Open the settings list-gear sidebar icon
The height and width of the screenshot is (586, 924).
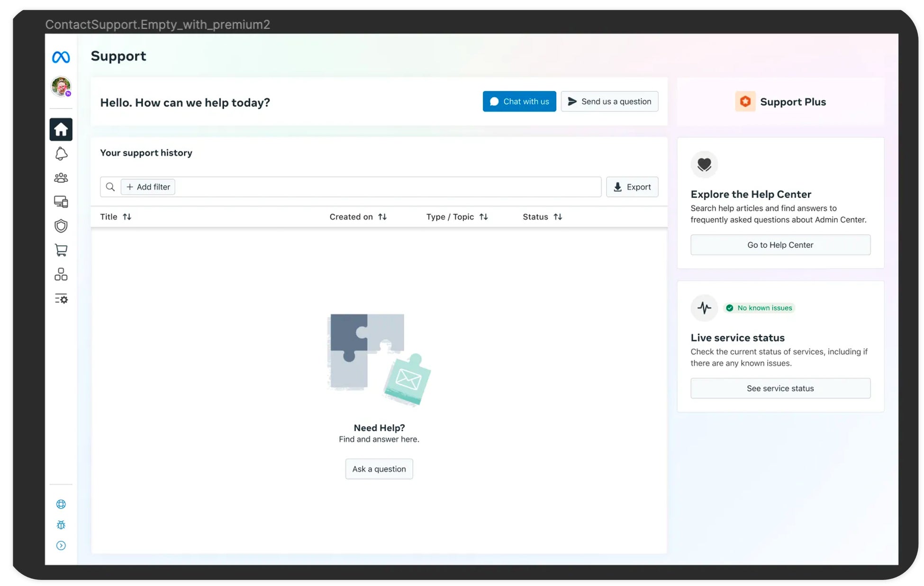(61, 299)
